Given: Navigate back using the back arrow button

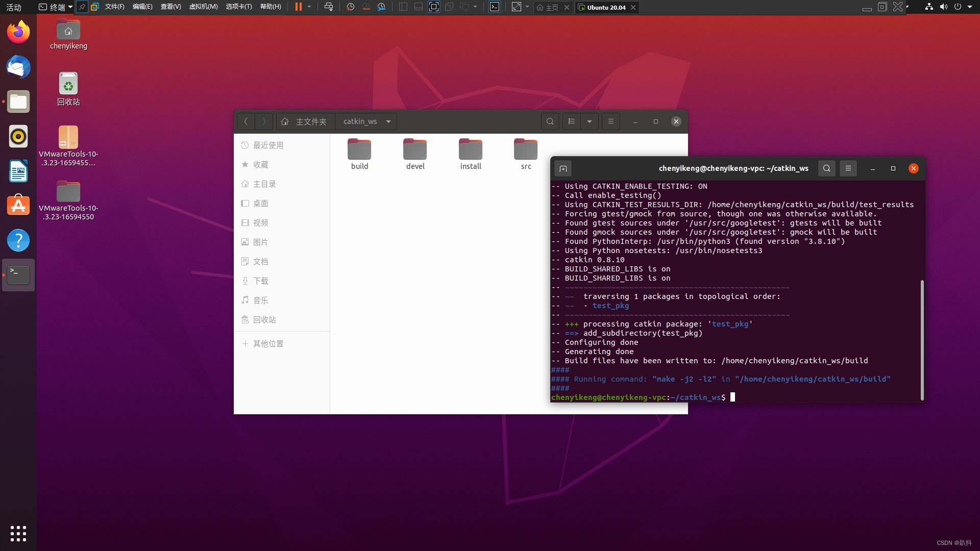Looking at the screenshot, I should point(244,121).
